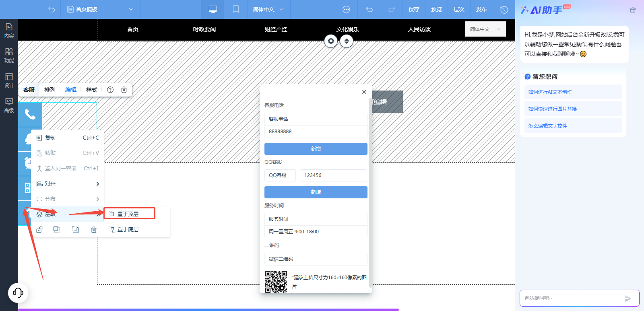Click 新增 button under 客服电话
Screen dimensions: 644x311
pos(316,149)
